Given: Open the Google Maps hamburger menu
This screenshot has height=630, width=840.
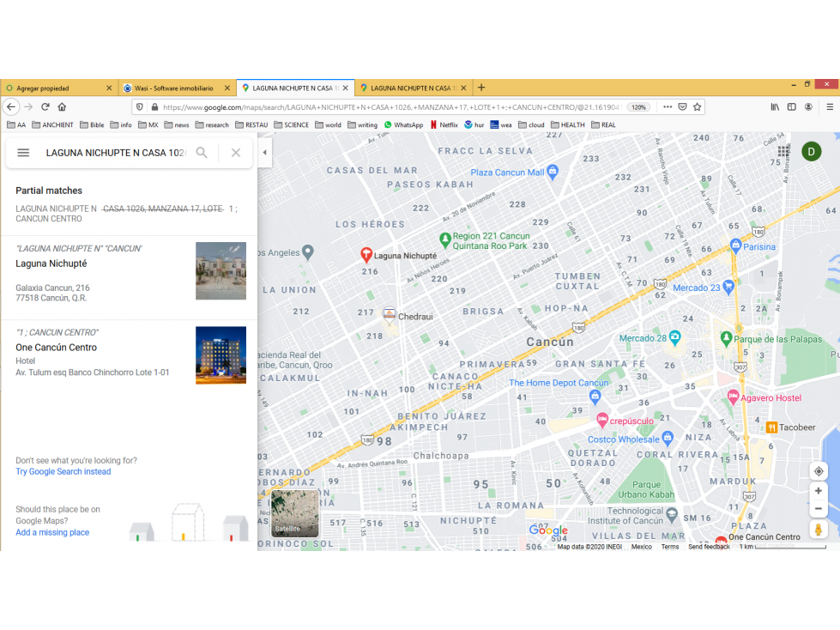Looking at the screenshot, I should click(x=23, y=153).
